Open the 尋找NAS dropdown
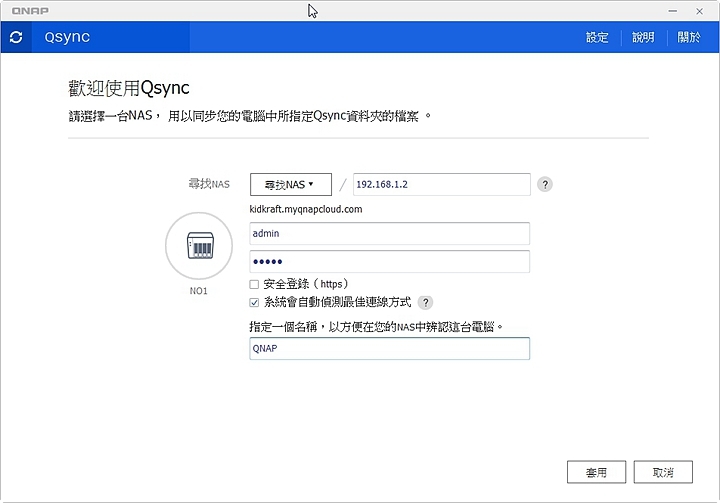 click(291, 184)
